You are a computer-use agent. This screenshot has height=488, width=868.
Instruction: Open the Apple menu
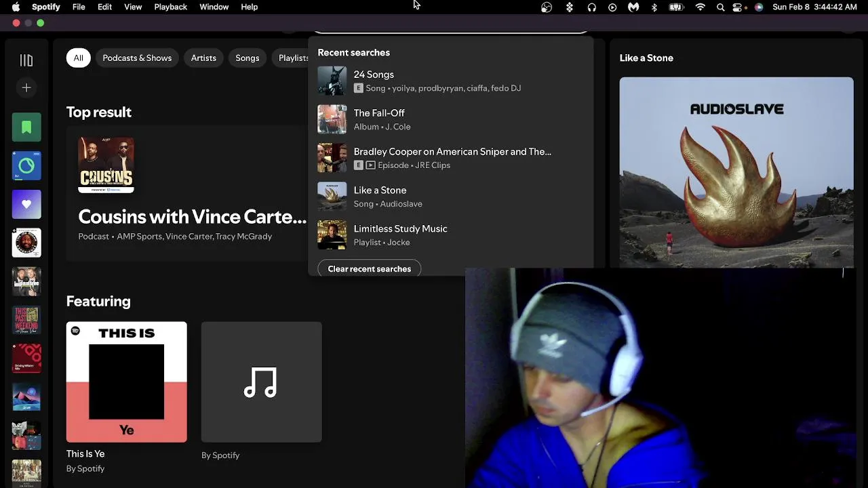click(16, 7)
